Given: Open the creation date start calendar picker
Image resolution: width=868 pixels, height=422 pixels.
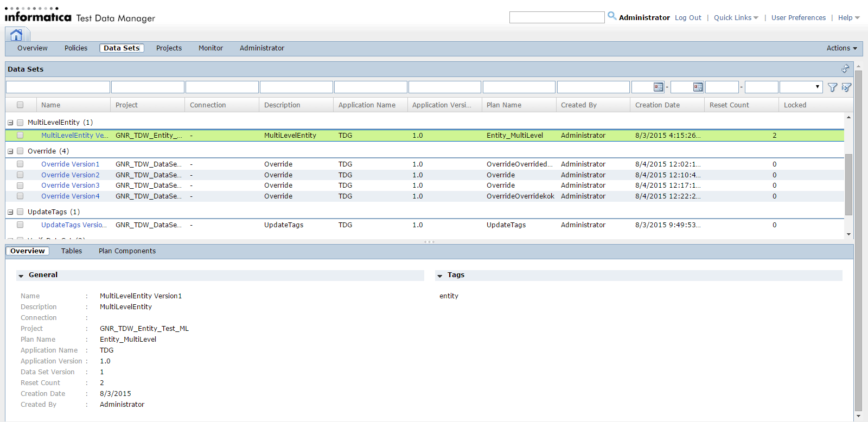Looking at the screenshot, I should point(659,87).
